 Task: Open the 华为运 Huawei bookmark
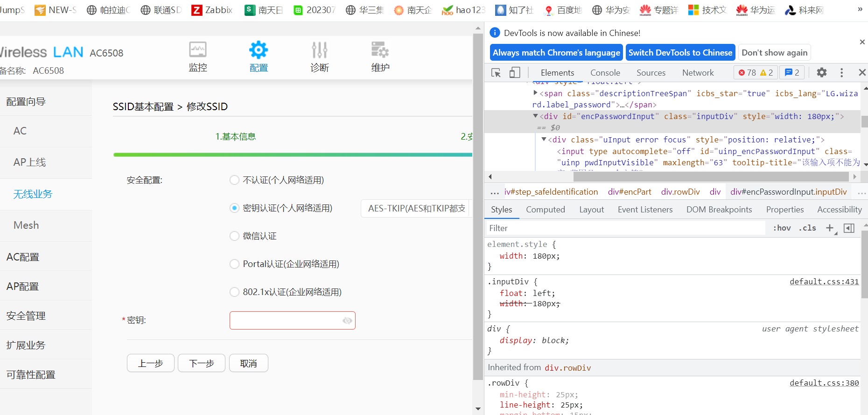(x=756, y=10)
